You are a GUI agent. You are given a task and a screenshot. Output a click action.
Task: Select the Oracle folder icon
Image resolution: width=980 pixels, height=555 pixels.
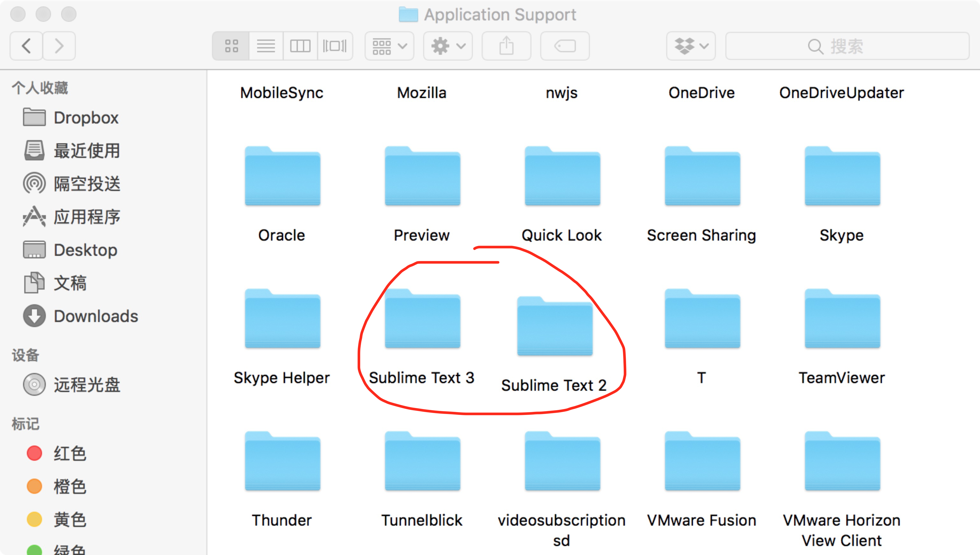(x=282, y=176)
